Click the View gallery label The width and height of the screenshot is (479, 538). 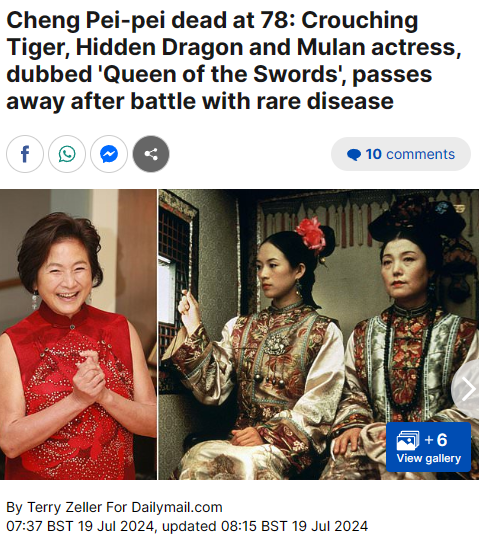coord(429,458)
